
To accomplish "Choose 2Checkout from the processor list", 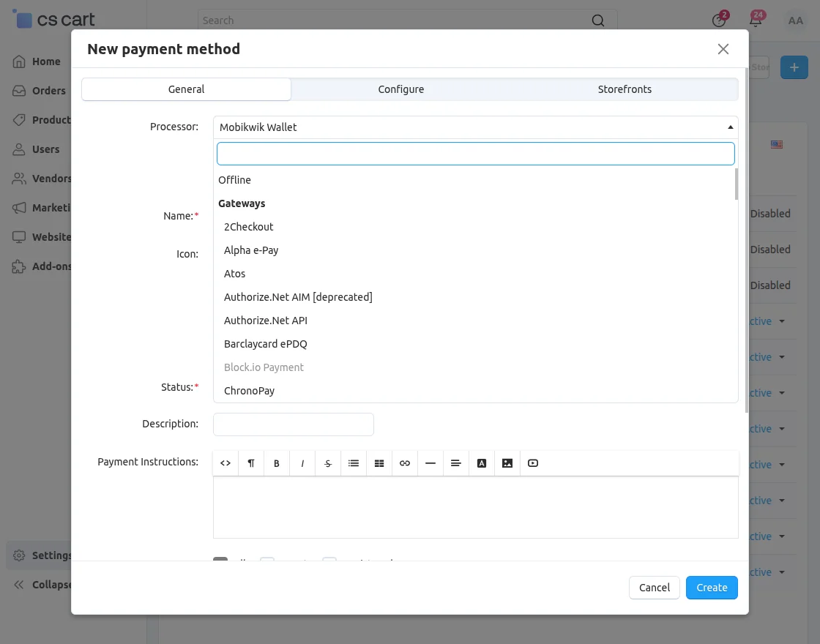I will (x=475, y=227).
